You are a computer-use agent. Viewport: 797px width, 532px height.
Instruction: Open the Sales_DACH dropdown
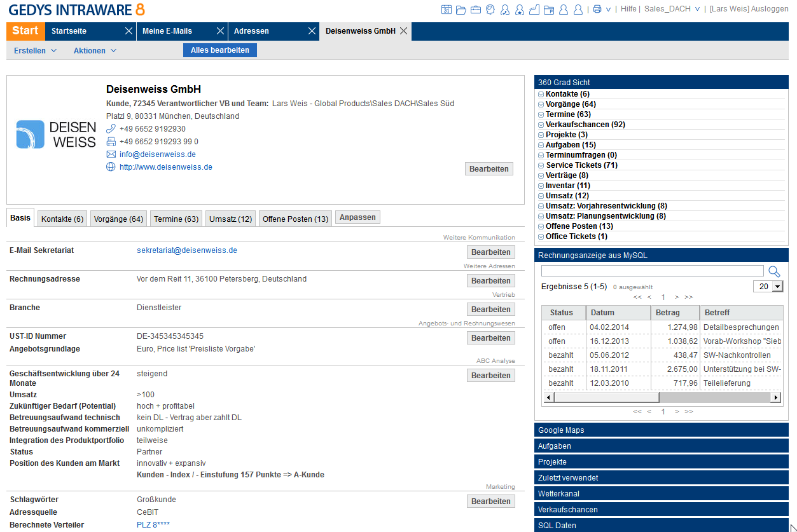click(x=672, y=10)
